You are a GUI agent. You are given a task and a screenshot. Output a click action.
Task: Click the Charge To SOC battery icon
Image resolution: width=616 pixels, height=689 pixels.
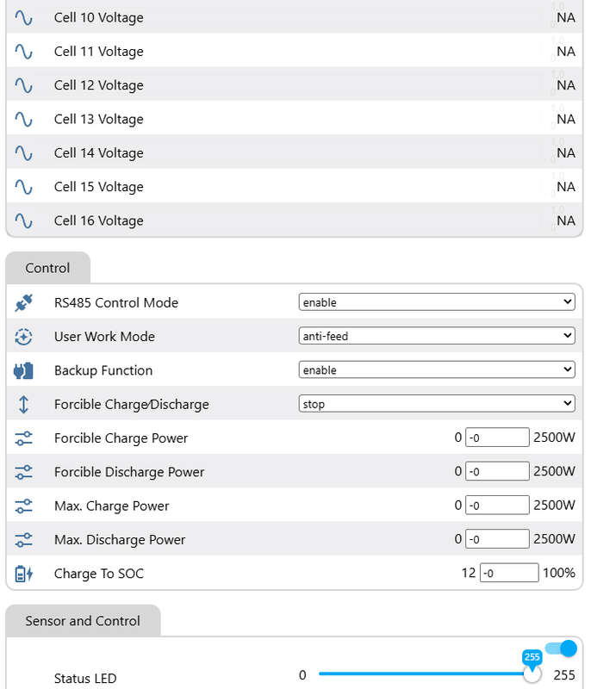tap(23, 574)
